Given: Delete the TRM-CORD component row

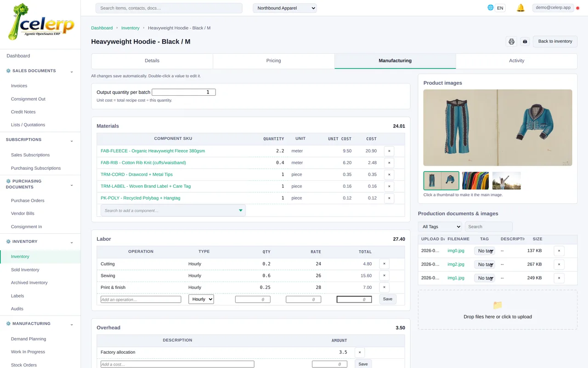Looking at the screenshot, I should click(x=389, y=174).
